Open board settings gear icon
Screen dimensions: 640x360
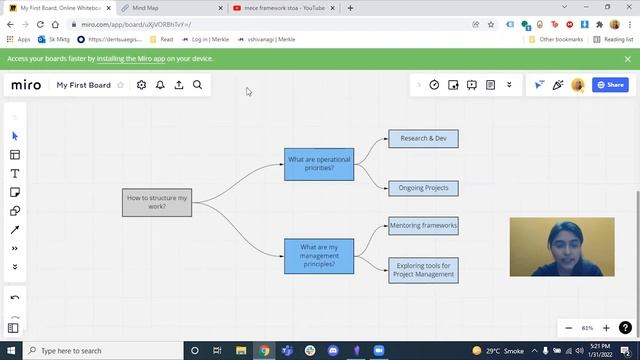[141, 85]
